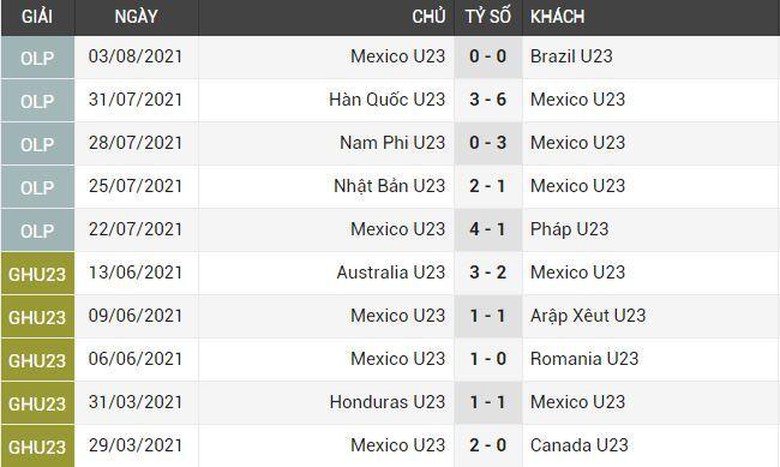Select the Nam Phi U23 team
This screenshot has width=780, height=467.
[392, 143]
